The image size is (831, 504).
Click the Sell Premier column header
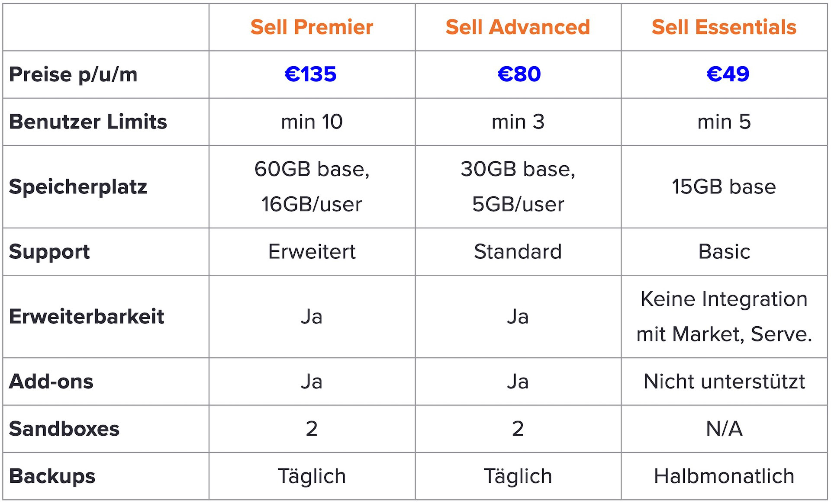pos(312,27)
